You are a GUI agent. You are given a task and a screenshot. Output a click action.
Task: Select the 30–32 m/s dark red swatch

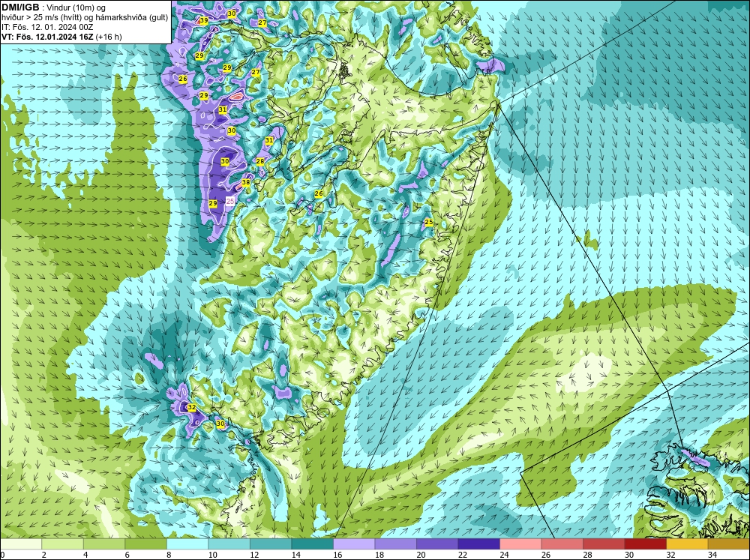point(645,544)
